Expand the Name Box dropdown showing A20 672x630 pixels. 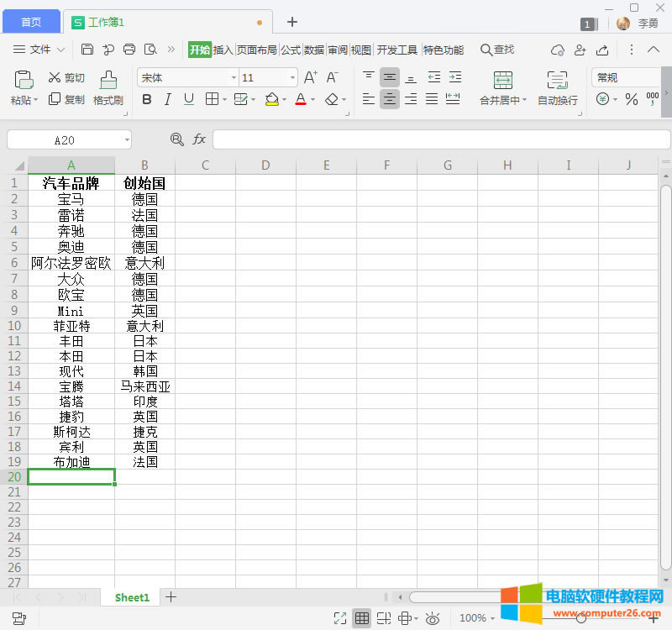[127, 139]
